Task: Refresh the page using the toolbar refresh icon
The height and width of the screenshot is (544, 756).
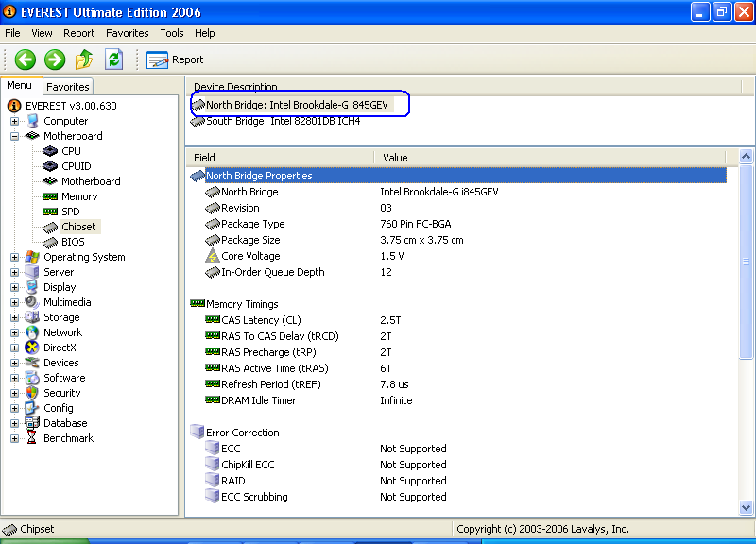Action: click(x=113, y=59)
